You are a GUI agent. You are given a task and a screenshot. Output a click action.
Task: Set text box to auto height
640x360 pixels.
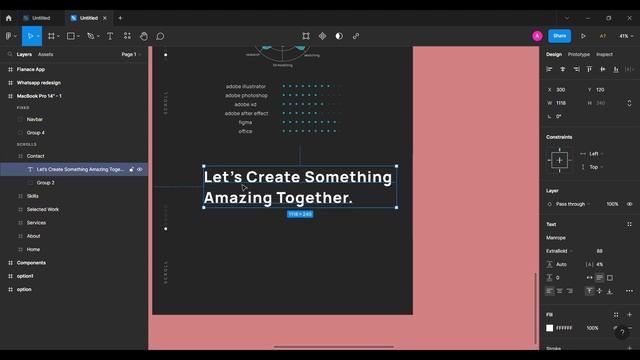click(x=599, y=278)
